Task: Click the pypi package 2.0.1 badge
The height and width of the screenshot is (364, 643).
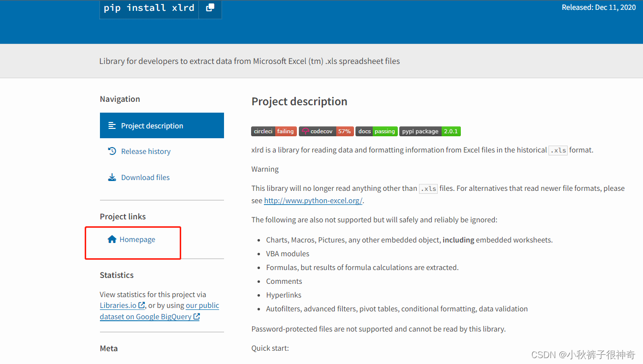Action: pos(430,131)
